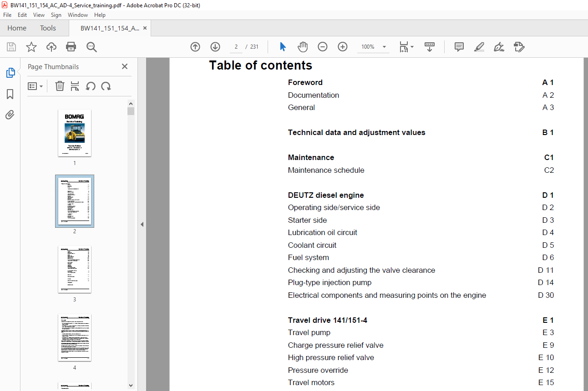Switch to the Tools tab
588x391 pixels.
click(48, 28)
